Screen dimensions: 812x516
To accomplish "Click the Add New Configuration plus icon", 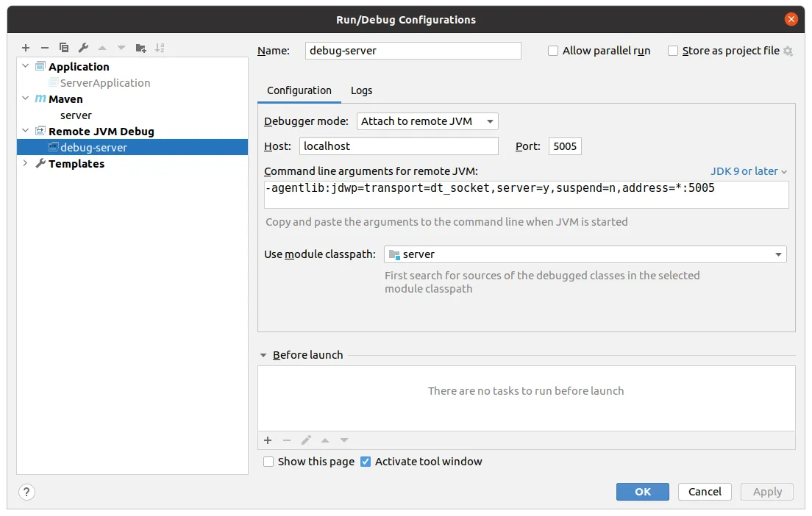I will point(26,48).
